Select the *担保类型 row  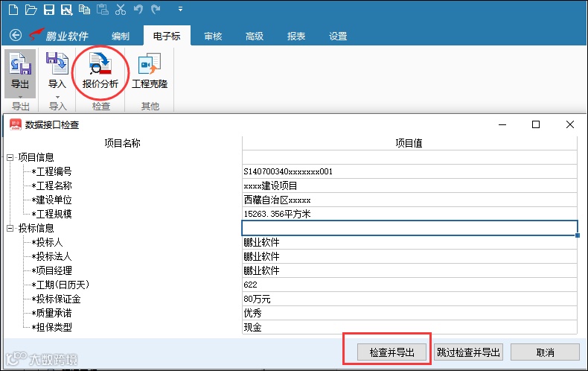click(52, 327)
